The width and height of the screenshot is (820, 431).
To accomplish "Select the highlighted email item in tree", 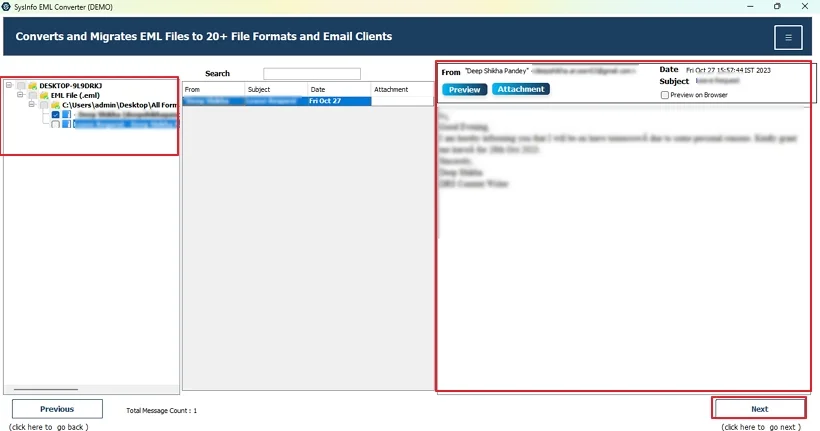I will [x=126, y=124].
